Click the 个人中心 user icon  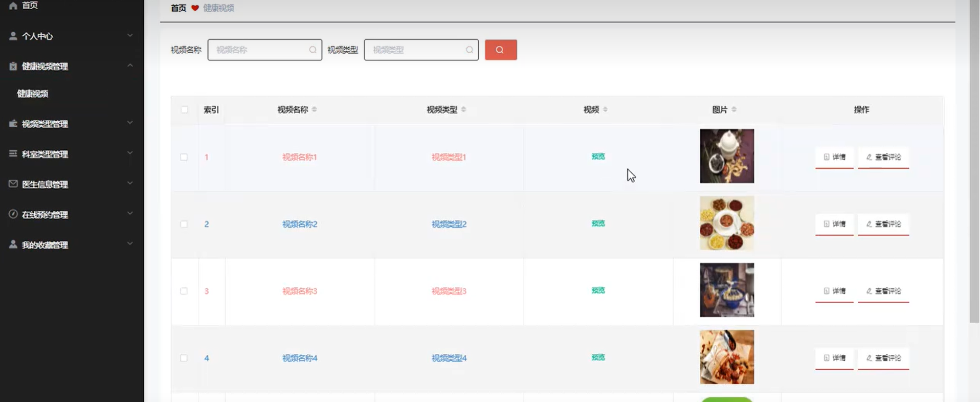(13, 36)
